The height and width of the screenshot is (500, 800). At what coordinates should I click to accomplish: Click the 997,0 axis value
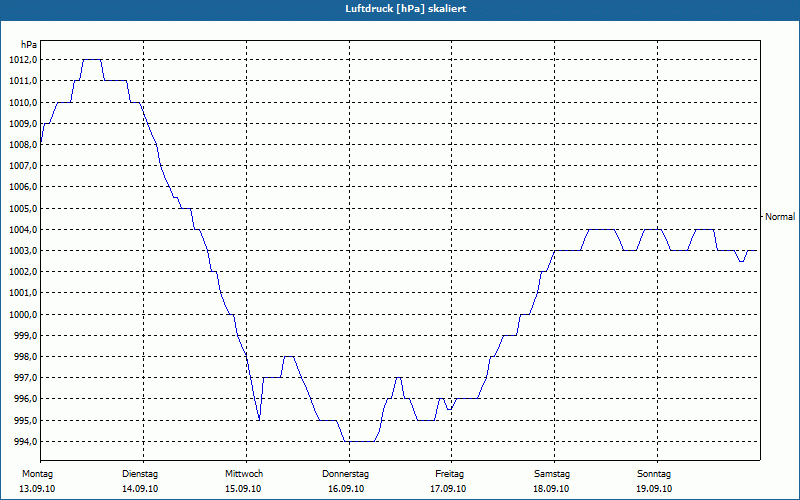pyautogui.click(x=25, y=378)
